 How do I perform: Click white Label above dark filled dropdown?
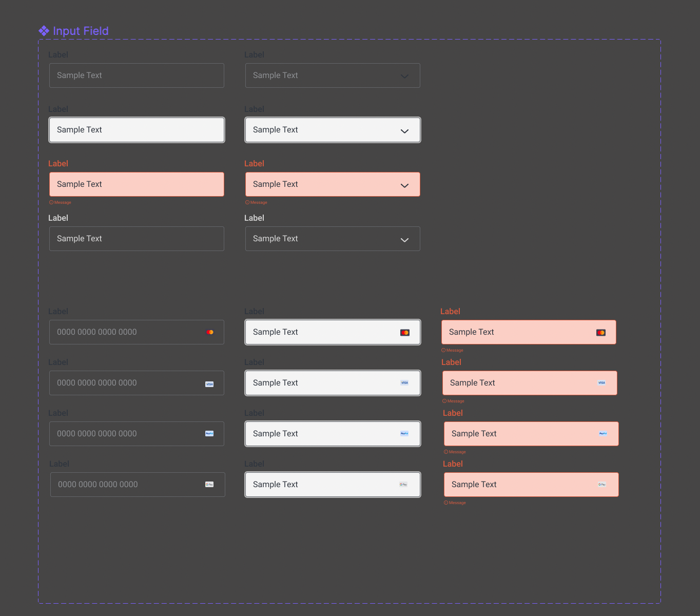point(254,218)
